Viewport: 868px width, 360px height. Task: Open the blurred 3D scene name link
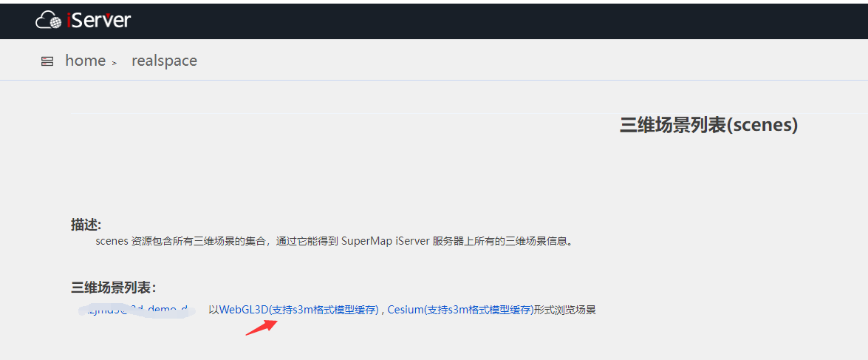137,310
